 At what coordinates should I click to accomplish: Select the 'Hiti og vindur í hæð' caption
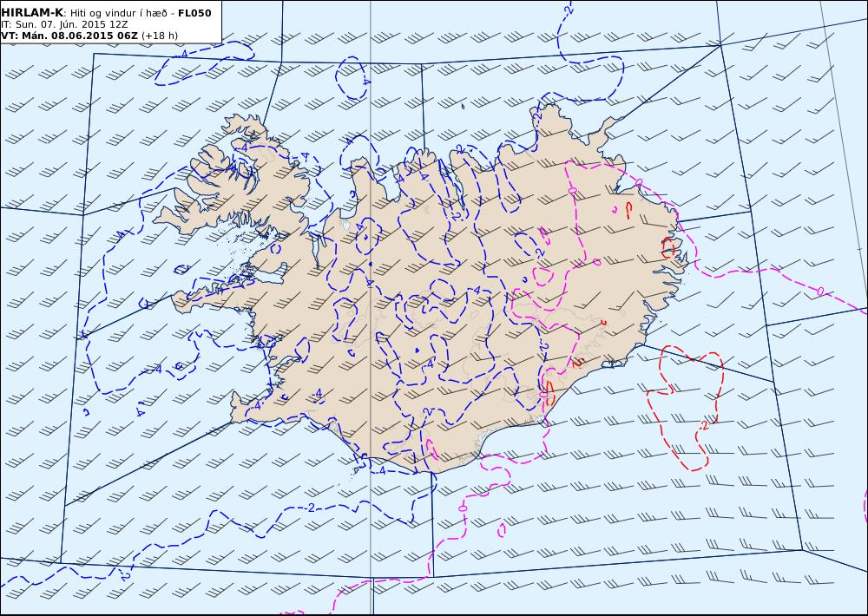coord(118,13)
